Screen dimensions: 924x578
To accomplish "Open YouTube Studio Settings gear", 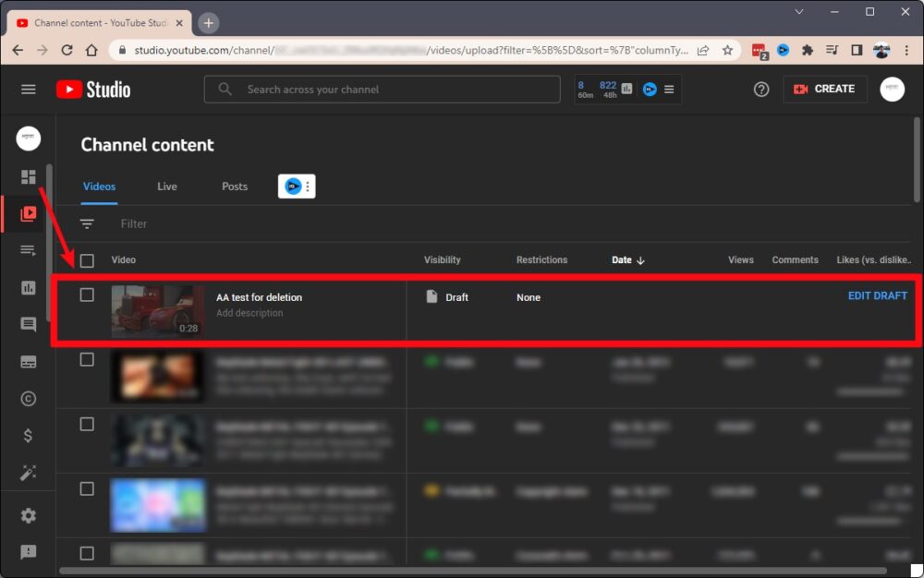I will coord(28,515).
